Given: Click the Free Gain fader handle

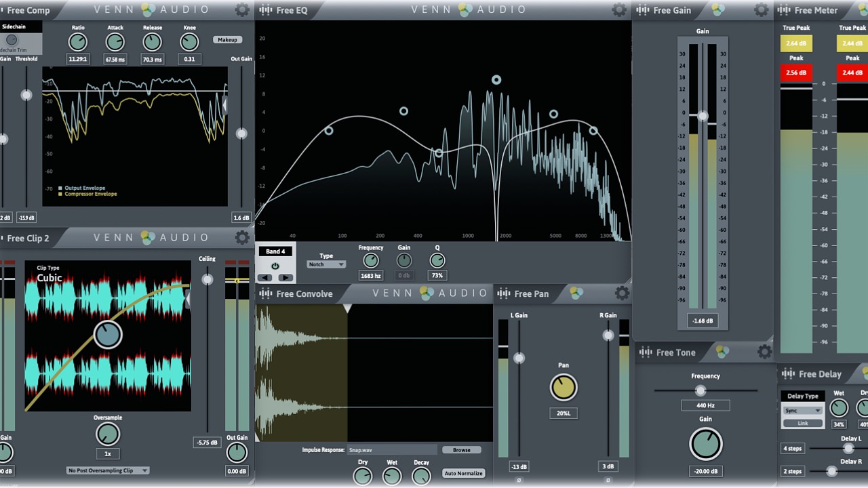Looking at the screenshot, I should point(703,117).
